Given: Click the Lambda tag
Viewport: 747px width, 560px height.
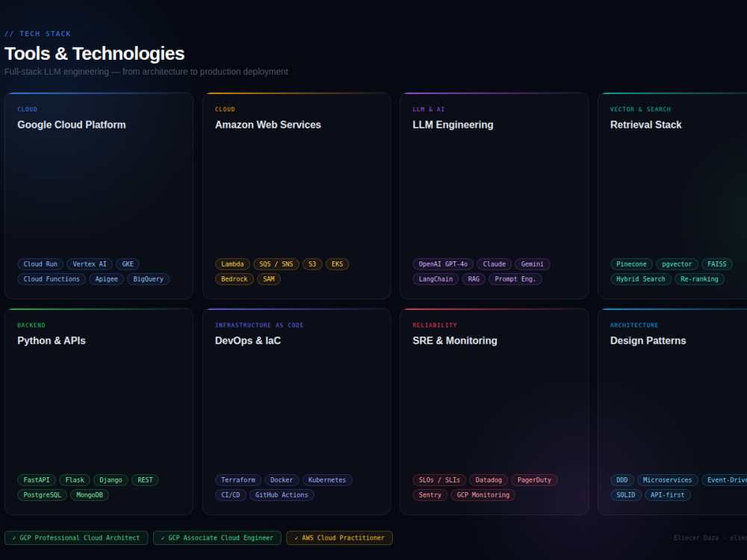Looking at the screenshot, I should pyautogui.click(x=232, y=264).
